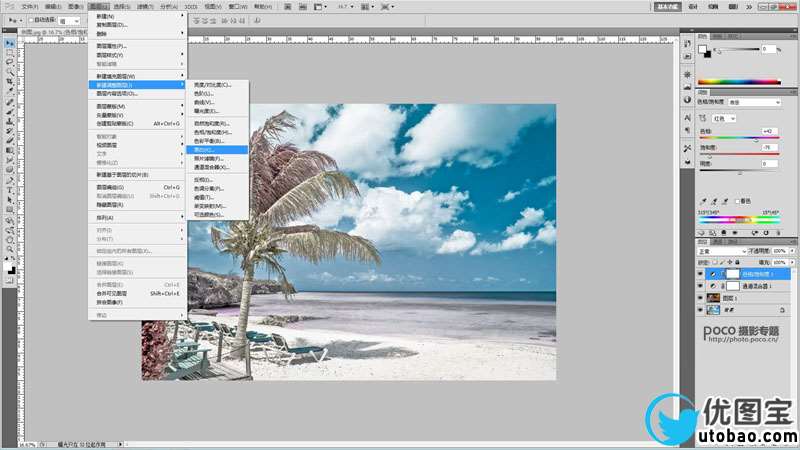Select the Zoom tool in toolbox
Image resolution: width=800 pixels, height=450 pixels.
click(10, 250)
